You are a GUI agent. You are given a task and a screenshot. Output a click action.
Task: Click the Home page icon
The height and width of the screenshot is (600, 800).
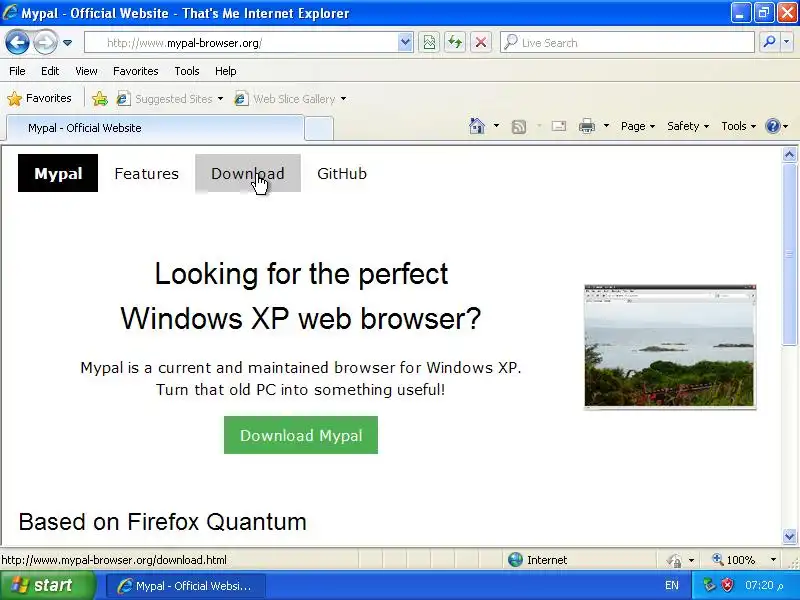coord(477,126)
